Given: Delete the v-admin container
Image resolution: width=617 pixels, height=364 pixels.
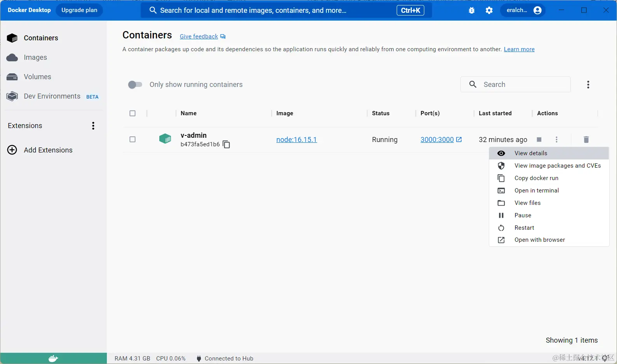Looking at the screenshot, I should (586, 140).
